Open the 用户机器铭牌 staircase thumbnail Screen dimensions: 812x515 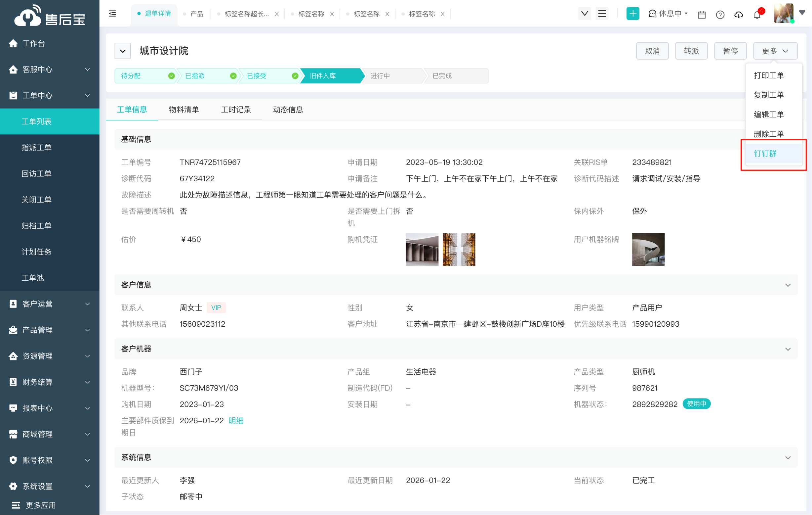648,250
